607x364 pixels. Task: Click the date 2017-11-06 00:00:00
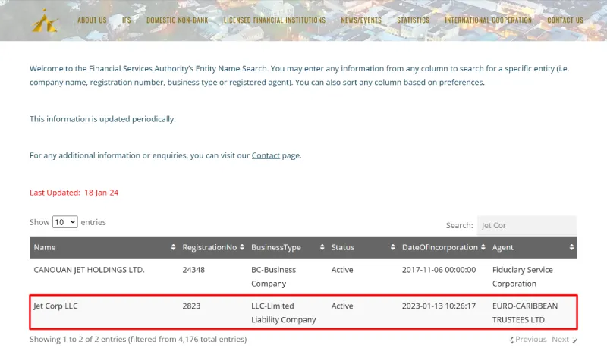coord(439,270)
